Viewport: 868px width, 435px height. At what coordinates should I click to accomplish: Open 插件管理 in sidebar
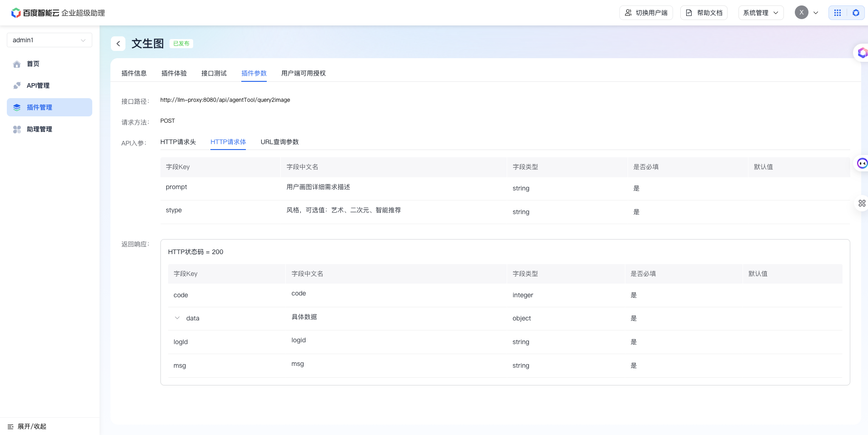pos(50,107)
